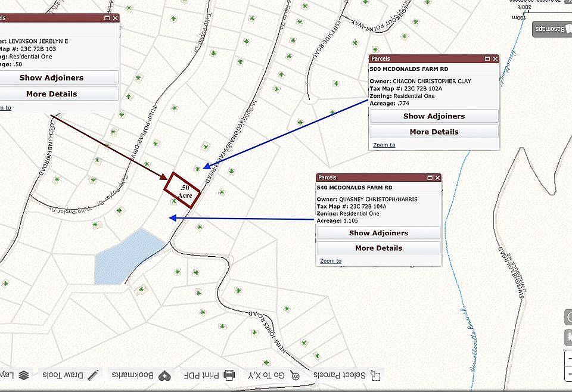This screenshot has width=572, height=392.
Task: Show Adjoiners for 540 McDonalds Farm Rd
Action: coord(378,233)
